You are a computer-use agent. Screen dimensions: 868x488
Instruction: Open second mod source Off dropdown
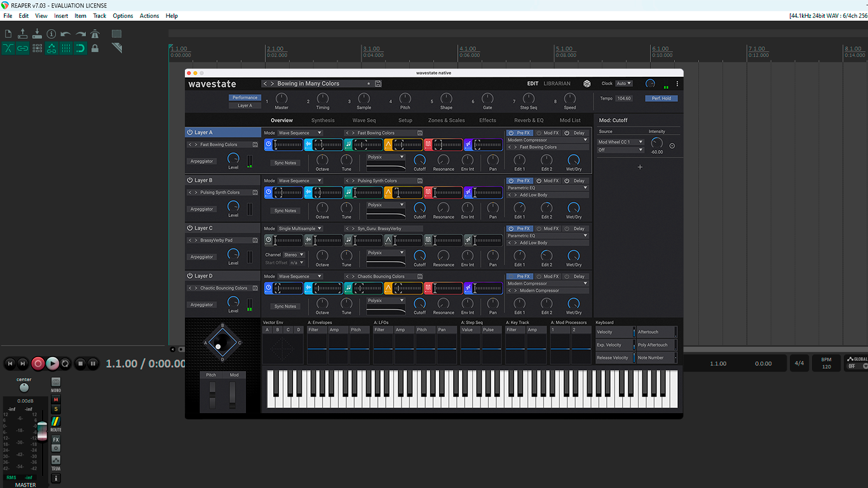621,150
